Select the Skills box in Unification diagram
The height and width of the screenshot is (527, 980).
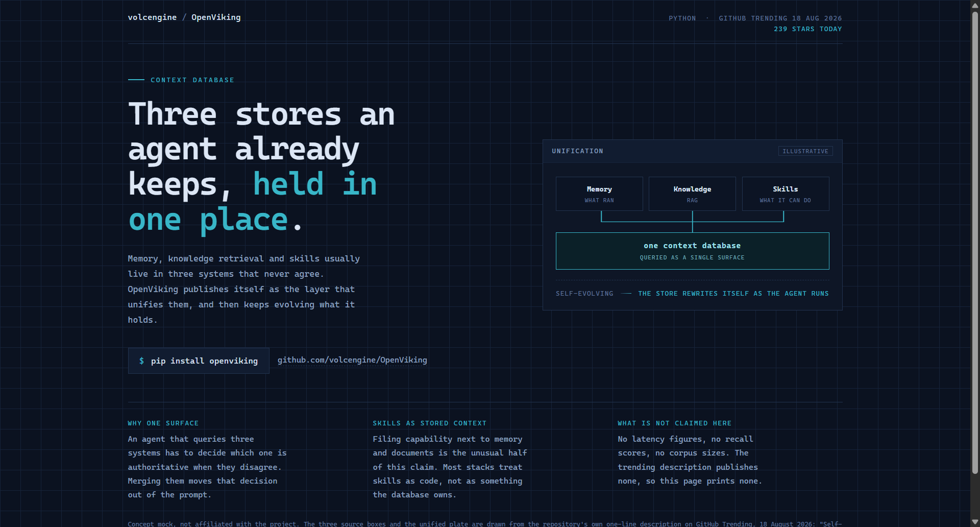click(x=786, y=194)
